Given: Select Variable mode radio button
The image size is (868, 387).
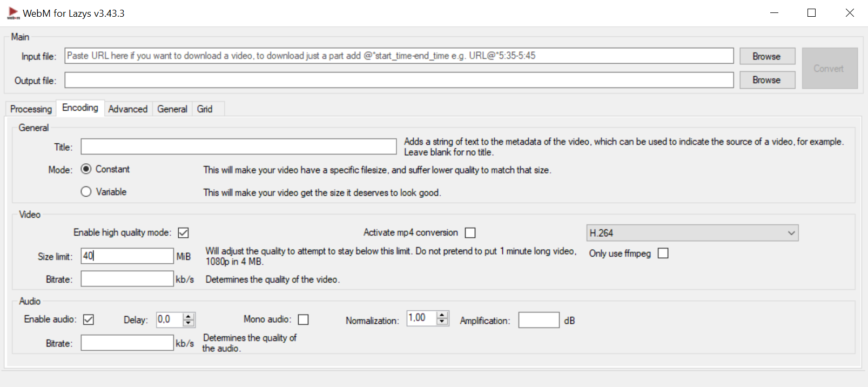Looking at the screenshot, I should coord(86,192).
